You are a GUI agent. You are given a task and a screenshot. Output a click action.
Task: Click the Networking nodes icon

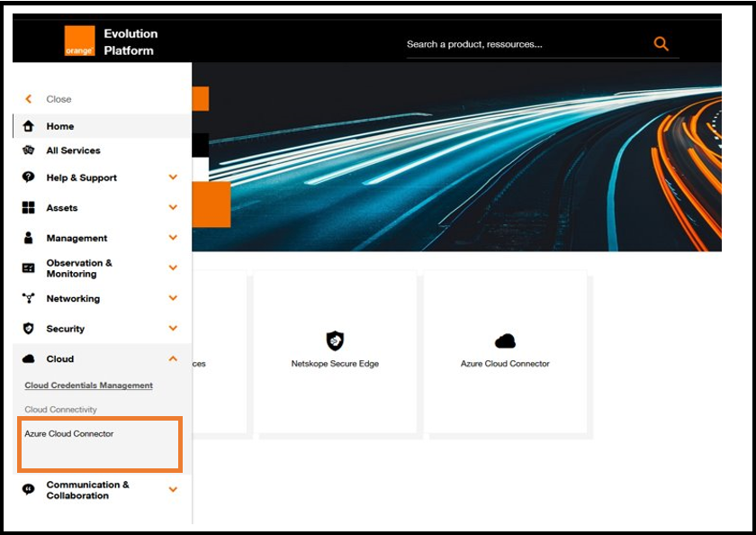click(x=29, y=298)
